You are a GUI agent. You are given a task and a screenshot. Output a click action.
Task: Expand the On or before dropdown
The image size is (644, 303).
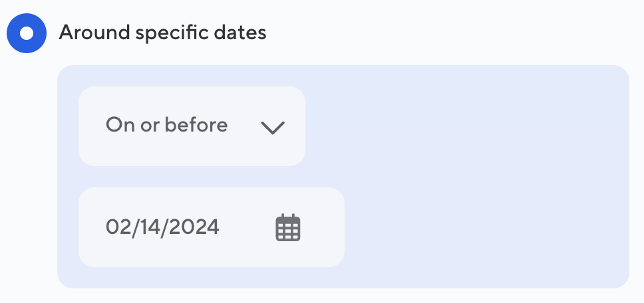(192, 126)
